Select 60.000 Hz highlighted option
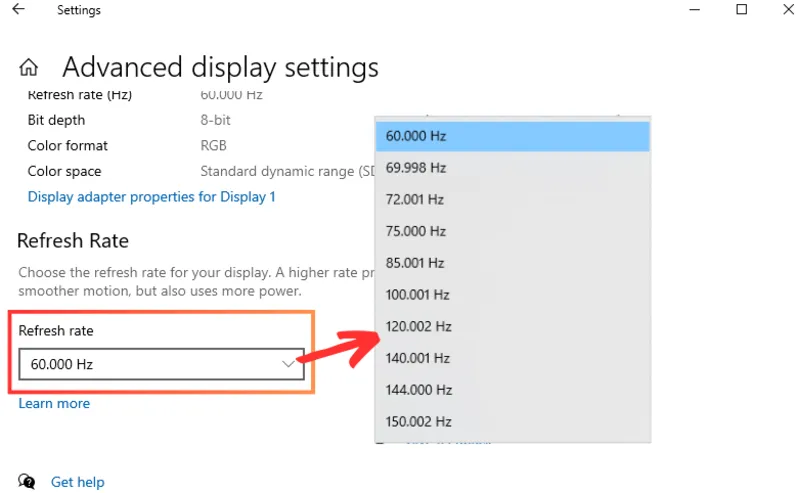This screenshot has height=493, width=800. pyautogui.click(x=512, y=136)
